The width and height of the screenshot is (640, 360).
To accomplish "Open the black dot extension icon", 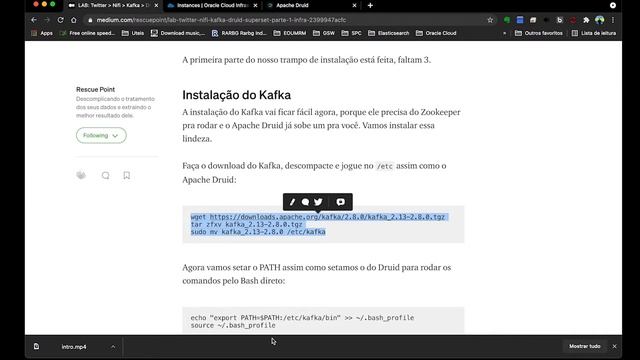I will (x=546, y=20).
